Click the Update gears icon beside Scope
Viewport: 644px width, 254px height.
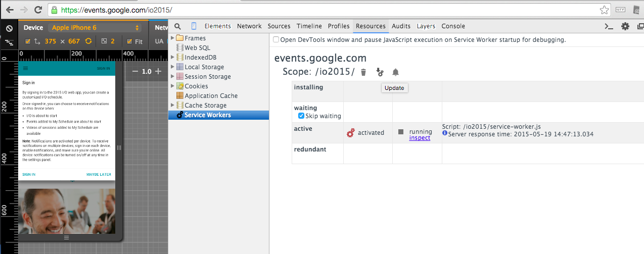[x=380, y=73]
